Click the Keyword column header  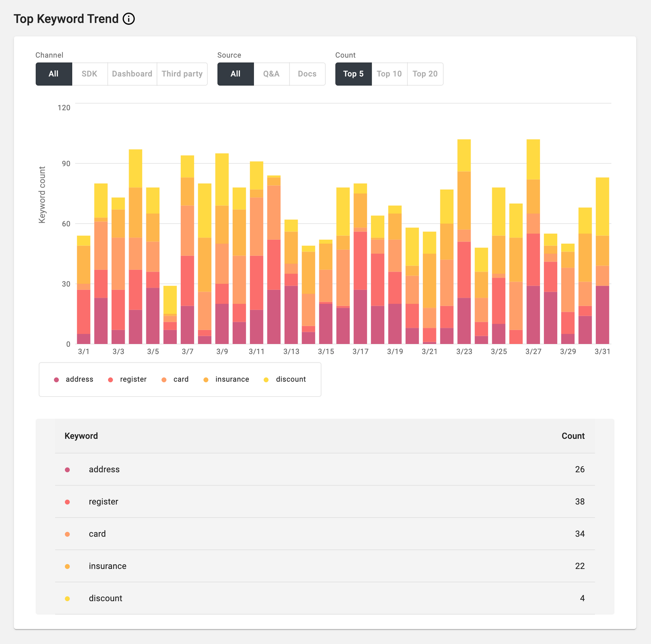pos(81,436)
